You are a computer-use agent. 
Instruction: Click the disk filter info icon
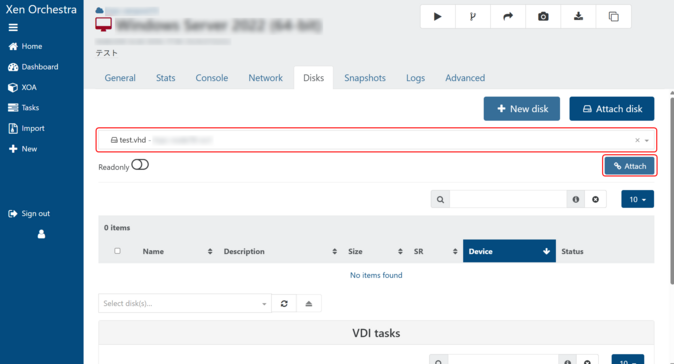[576, 199]
